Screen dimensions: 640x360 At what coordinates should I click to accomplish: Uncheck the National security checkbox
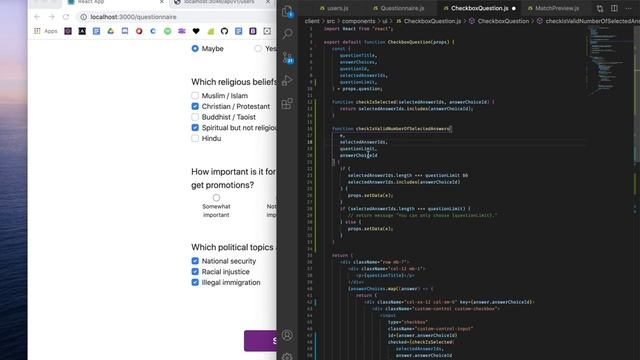(x=195, y=261)
